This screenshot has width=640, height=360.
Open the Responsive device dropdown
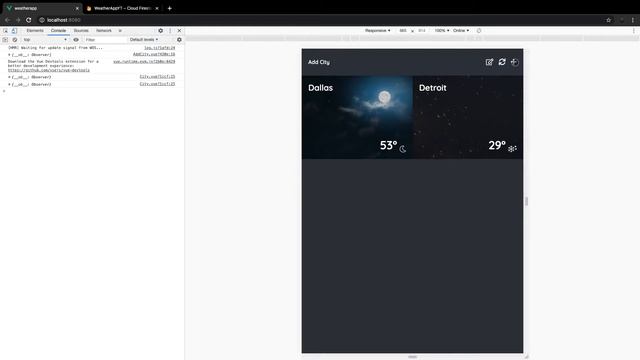[x=378, y=31]
